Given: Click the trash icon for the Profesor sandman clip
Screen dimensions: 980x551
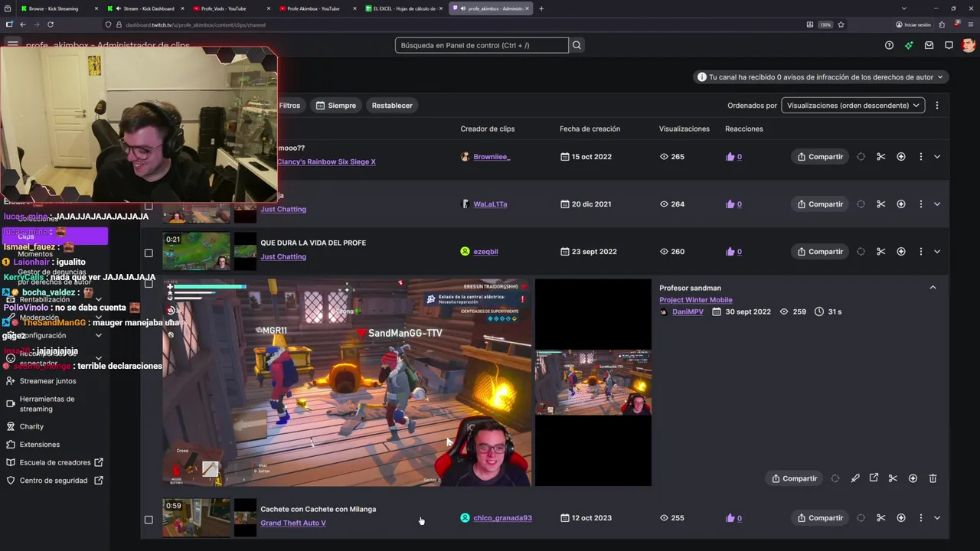Looking at the screenshot, I should click(x=933, y=478).
